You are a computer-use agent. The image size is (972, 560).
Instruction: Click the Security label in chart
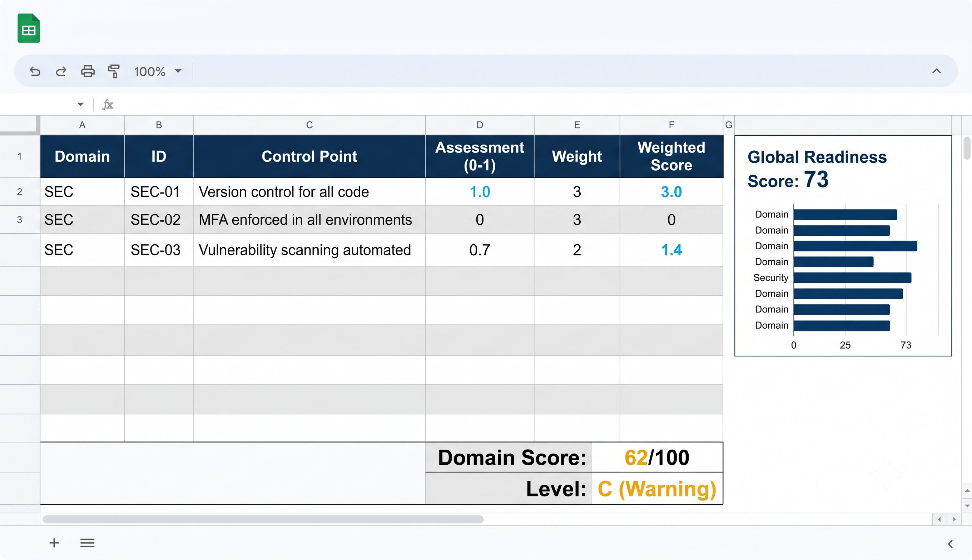(x=771, y=278)
